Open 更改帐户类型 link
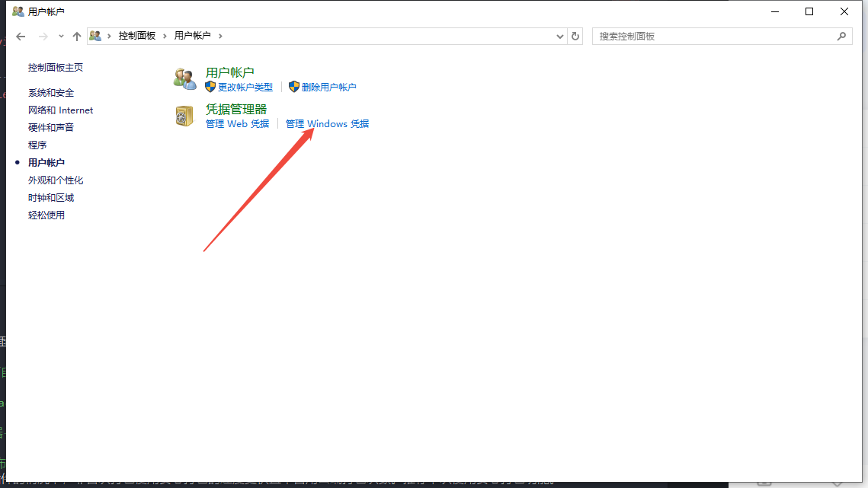The width and height of the screenshot is (868, 488). tap(245, 88)
